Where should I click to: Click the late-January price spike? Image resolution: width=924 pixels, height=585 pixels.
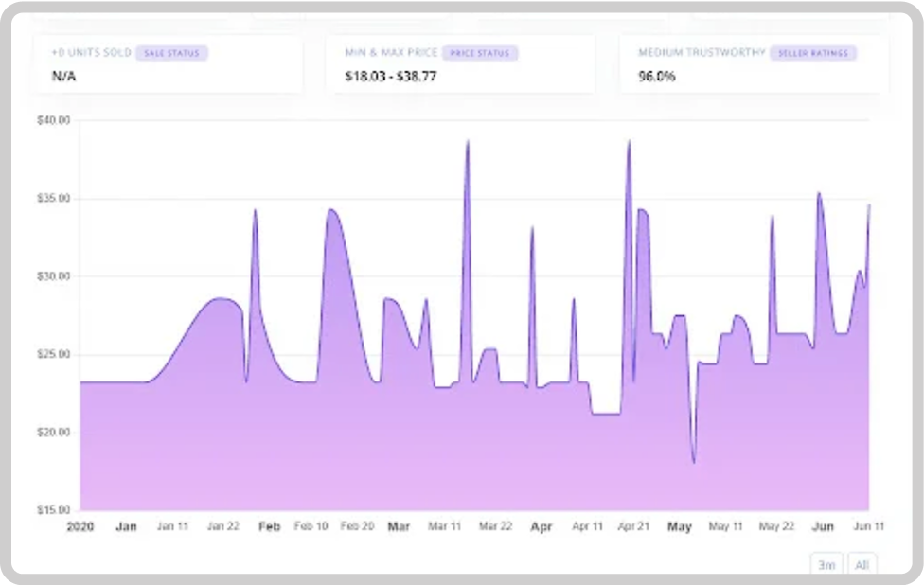click(x=255, y=211)
